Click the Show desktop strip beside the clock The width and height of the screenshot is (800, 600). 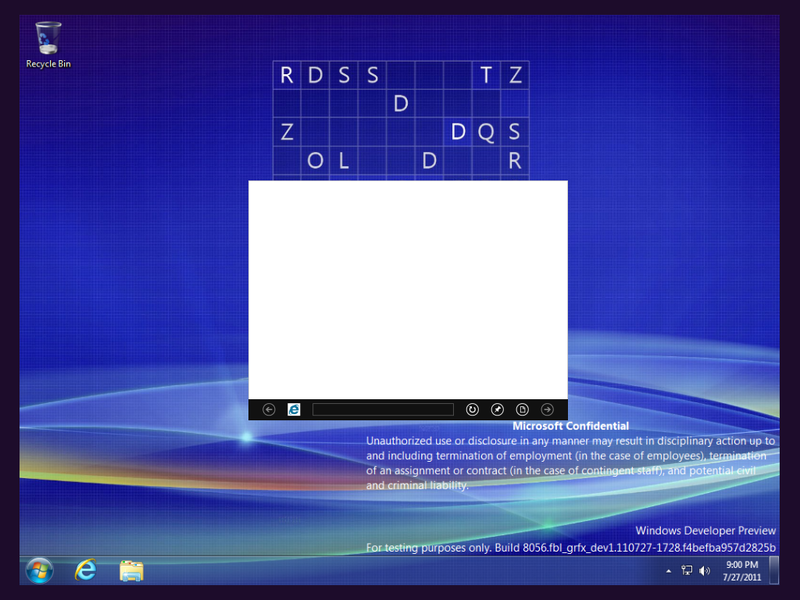coord(774,570)
